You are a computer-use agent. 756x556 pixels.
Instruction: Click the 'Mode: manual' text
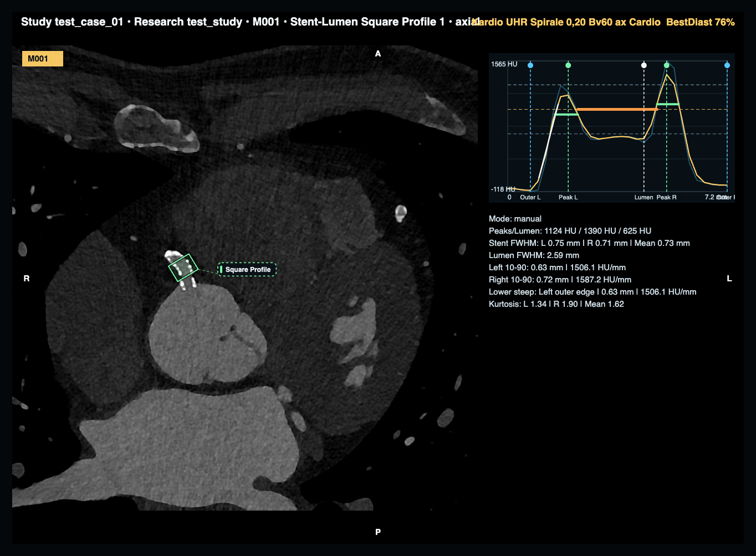515,219
